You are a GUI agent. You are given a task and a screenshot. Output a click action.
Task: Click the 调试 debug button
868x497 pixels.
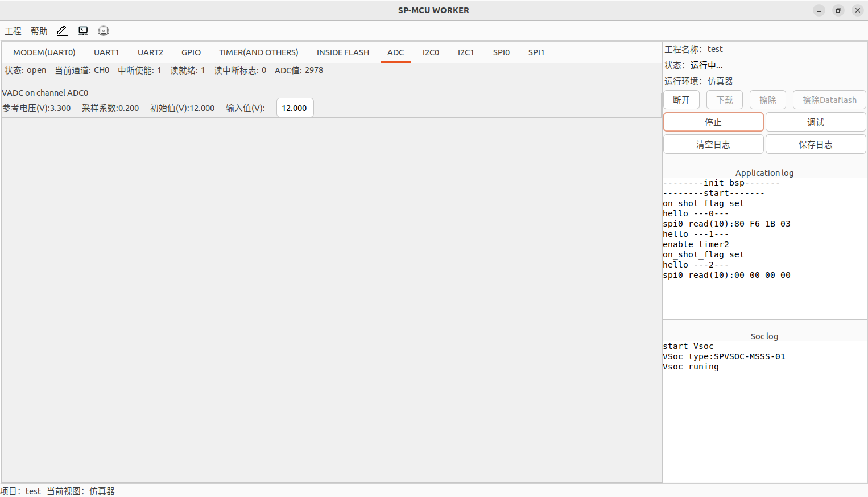815,122
